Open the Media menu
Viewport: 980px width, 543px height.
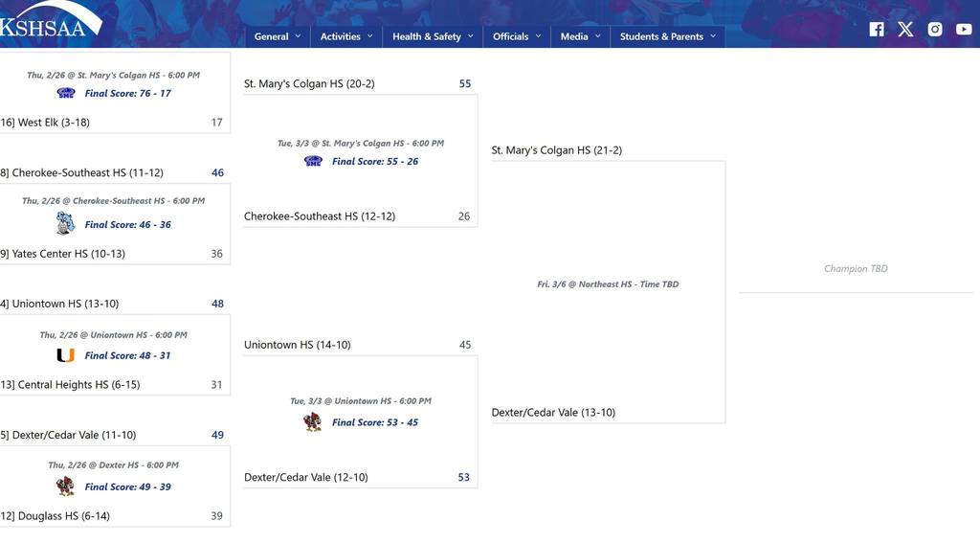[x=581, y=36]
